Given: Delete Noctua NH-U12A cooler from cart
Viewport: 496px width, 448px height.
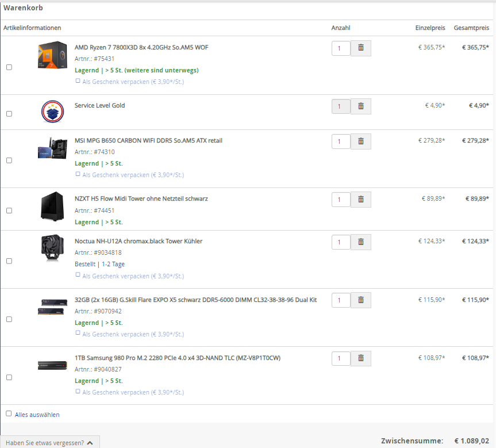Looking at the screenshot, I should (x=360, y=242).
